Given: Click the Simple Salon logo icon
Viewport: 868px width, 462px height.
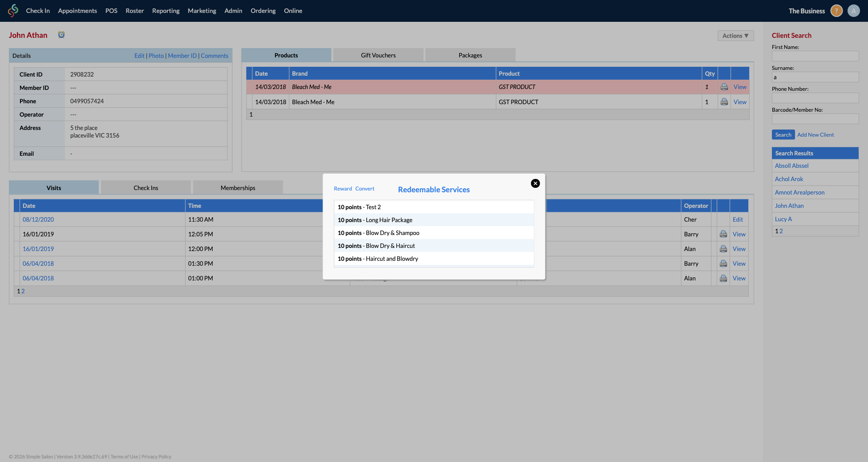Looking at the screenshot, I should [x=13, y=11].
